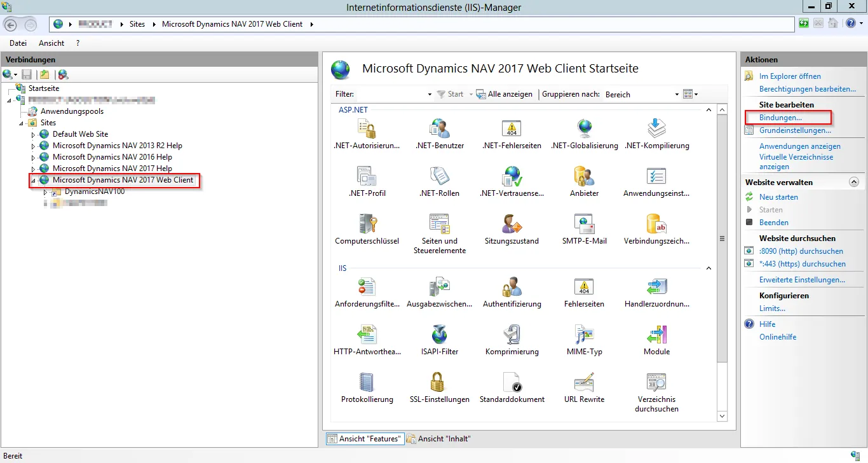Open the .NET-Kompilierung feature
Image resolution: width=868 pixels, height=463 pixels.
[x=656, y=134]
